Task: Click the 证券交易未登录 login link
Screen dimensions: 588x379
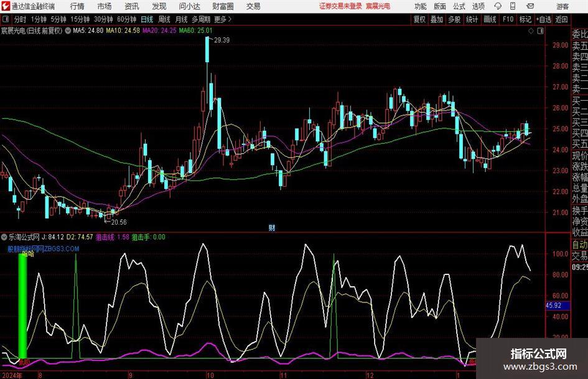Action: (x=340, y=6)
